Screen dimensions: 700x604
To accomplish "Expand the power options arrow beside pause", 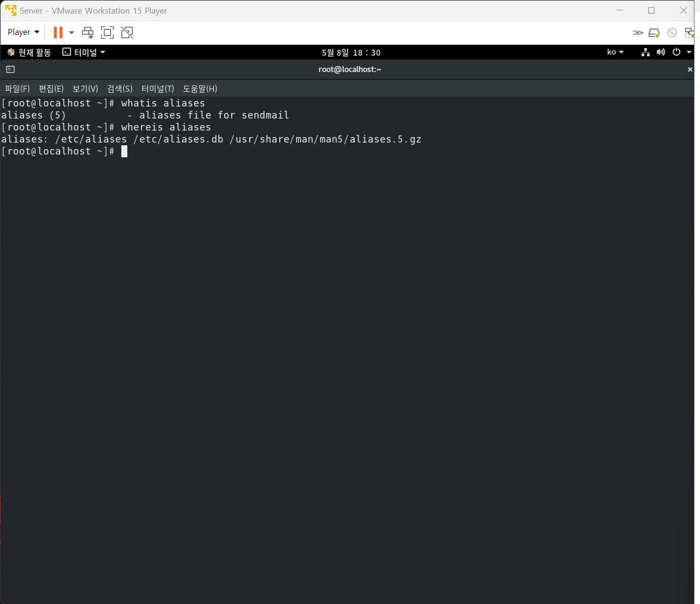I will tap(72, 33).
